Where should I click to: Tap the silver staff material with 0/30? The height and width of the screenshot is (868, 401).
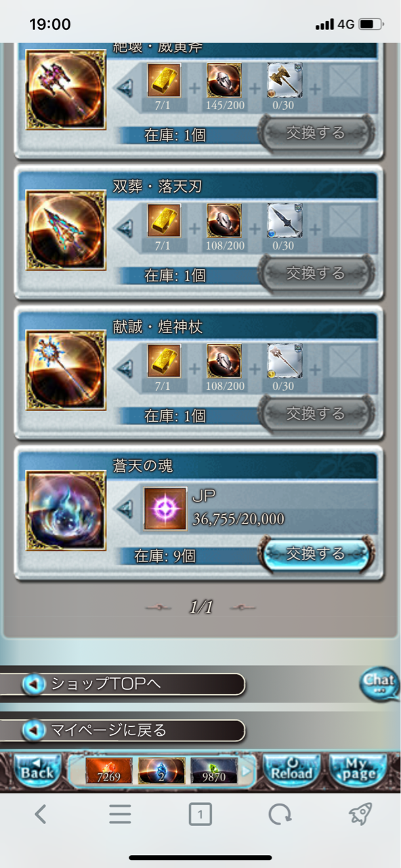[284, 361]
